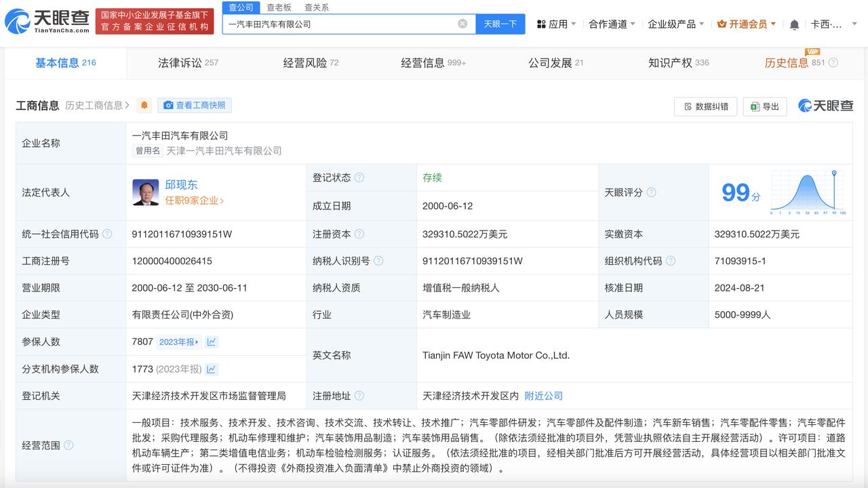868x488 pixels.
Task: Open help icon next to 注册资本
Action: (359, 234)
